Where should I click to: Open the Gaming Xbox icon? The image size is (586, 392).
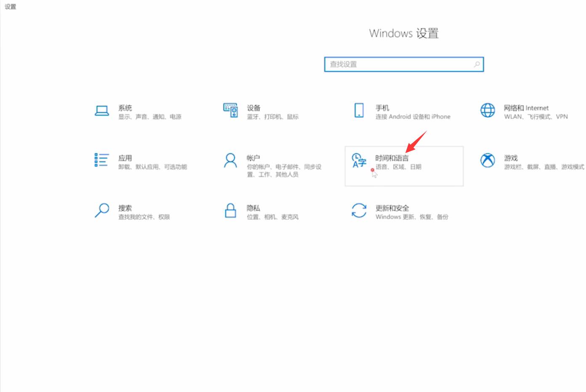click(x=487, y=160)
